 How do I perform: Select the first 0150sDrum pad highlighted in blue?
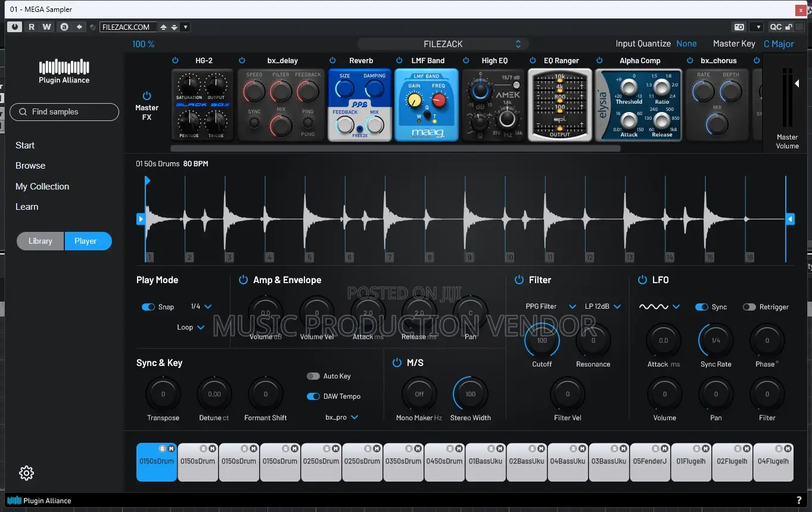157,462
